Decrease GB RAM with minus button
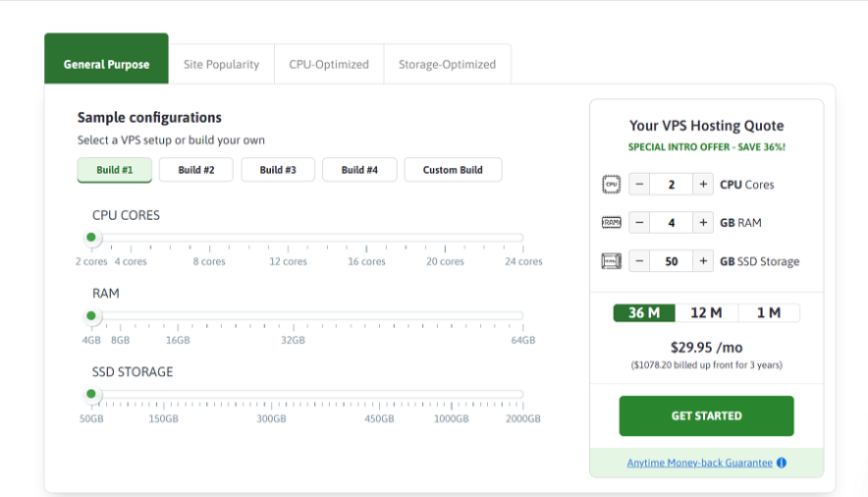The width and height of the screenshot is (868, 497). point(639,223)
